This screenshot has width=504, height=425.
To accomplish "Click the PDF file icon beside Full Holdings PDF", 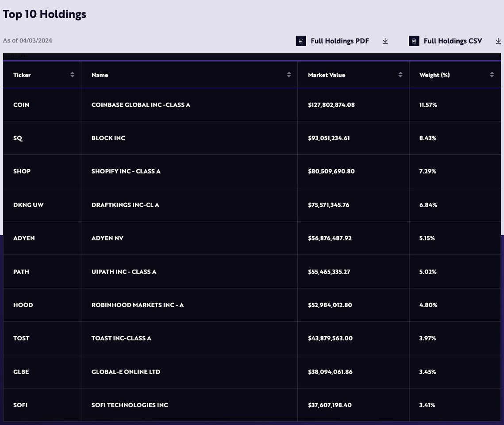I will coord(301,41).
